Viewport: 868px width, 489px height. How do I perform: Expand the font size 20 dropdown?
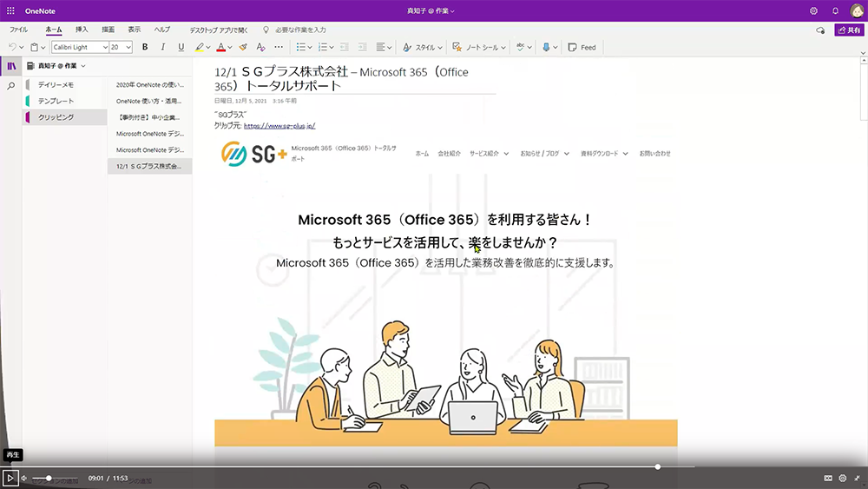(x=128, y=47)
